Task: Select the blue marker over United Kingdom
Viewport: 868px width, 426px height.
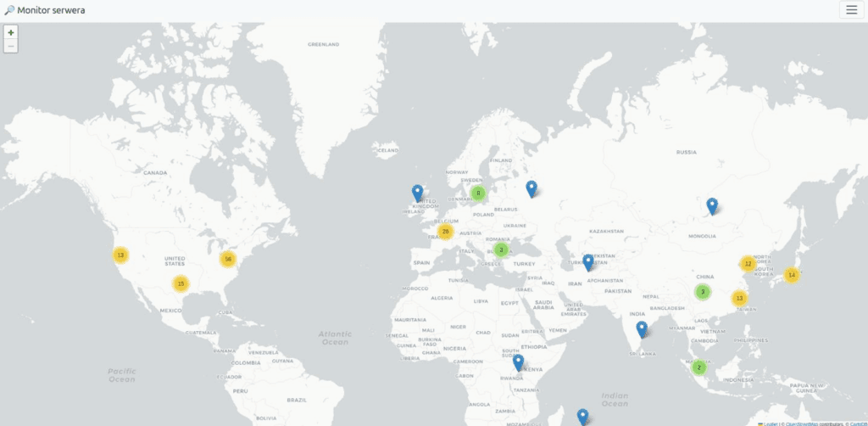Action: point(417,193)
